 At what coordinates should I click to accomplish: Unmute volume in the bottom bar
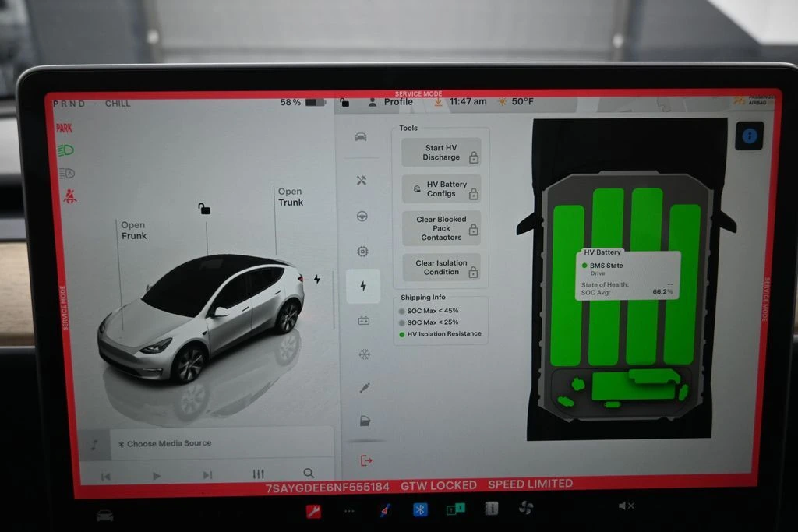626,506
